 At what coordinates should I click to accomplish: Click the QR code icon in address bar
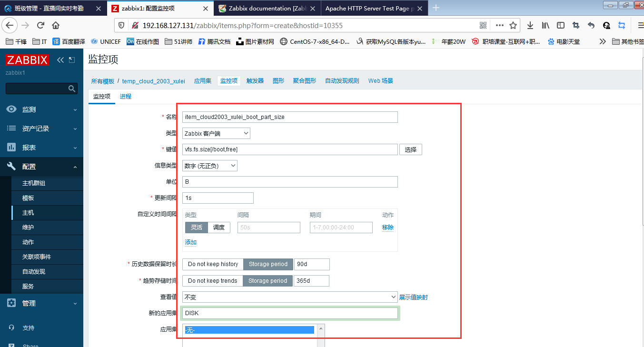pyautogui.click(x=483, y=25)
